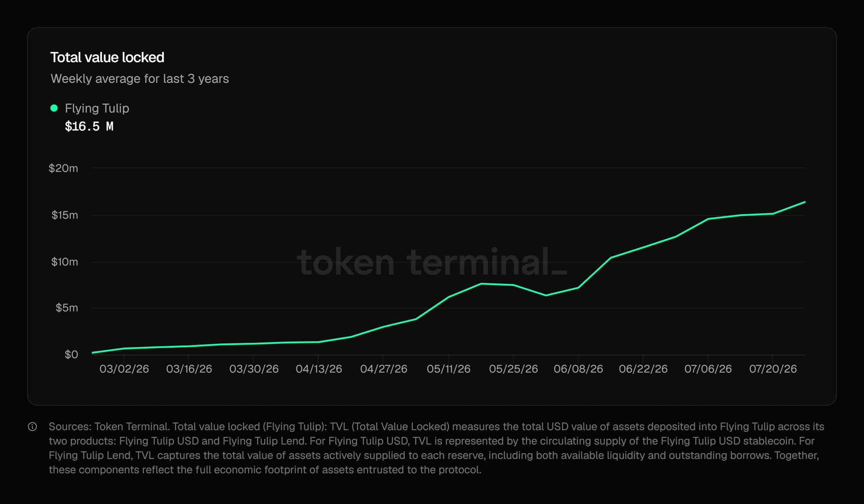Click the Total value locked title
The height and width of the screenshot is (504, 864).
(107, 57)
